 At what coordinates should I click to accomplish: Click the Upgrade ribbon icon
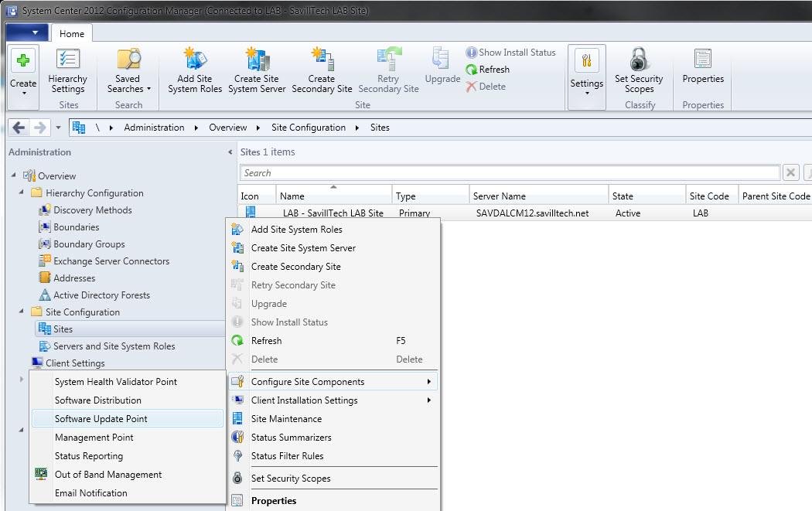pos(442,59)
